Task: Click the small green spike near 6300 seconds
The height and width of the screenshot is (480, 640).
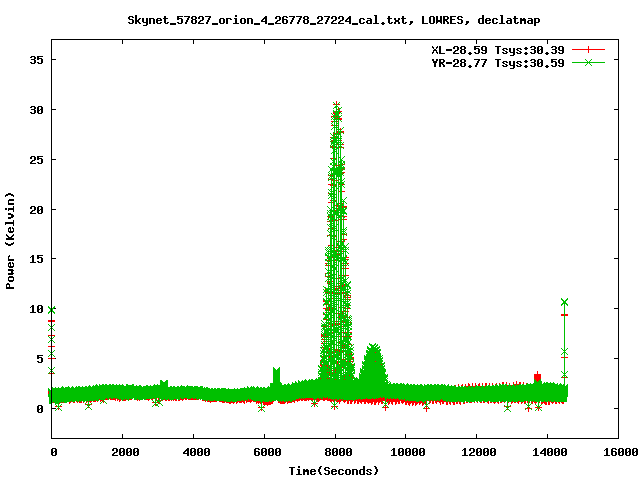Action: point(276,375)
